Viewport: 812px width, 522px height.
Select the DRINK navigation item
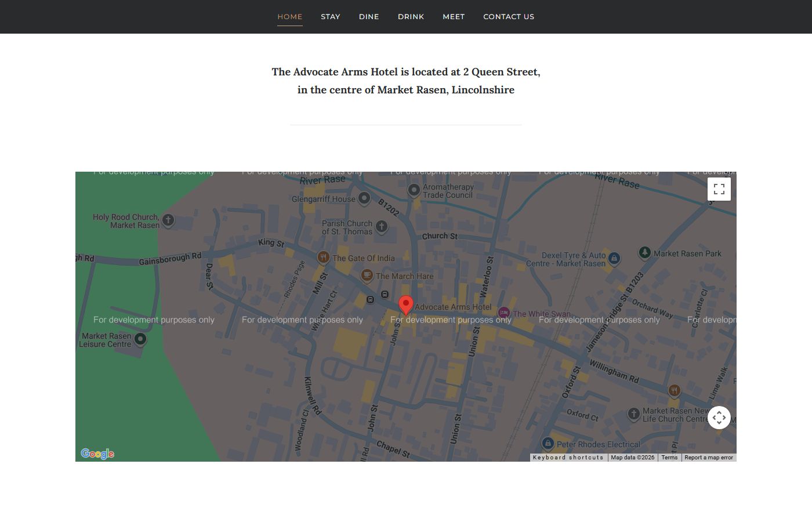[x=411, y=17]
